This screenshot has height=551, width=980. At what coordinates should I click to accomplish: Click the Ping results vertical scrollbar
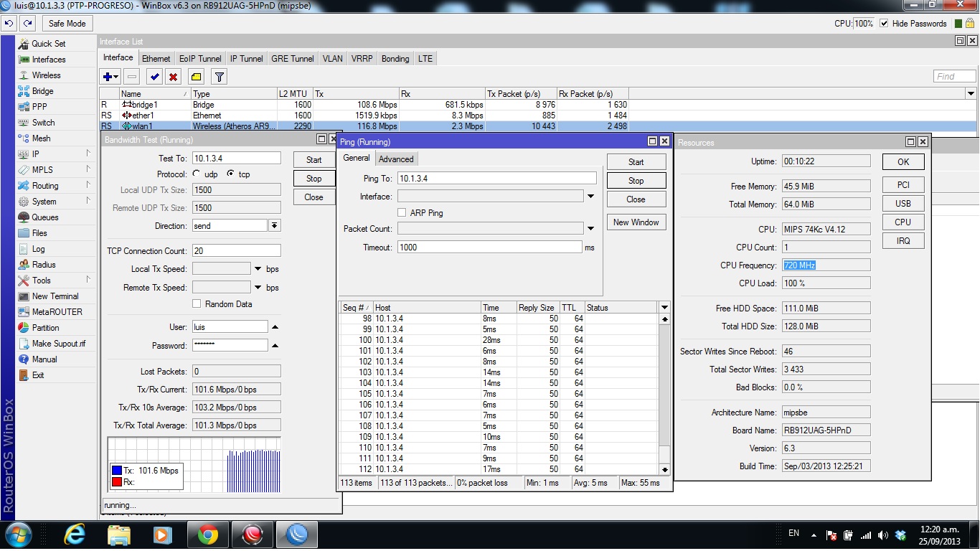tap(664, 394)
